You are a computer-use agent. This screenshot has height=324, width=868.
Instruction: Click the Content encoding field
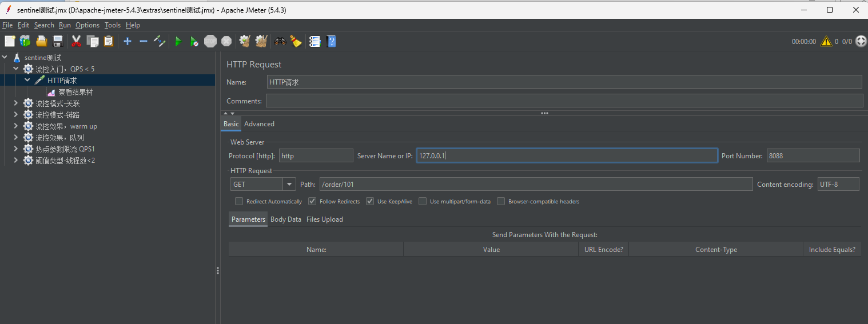click(x=839, y=184)
